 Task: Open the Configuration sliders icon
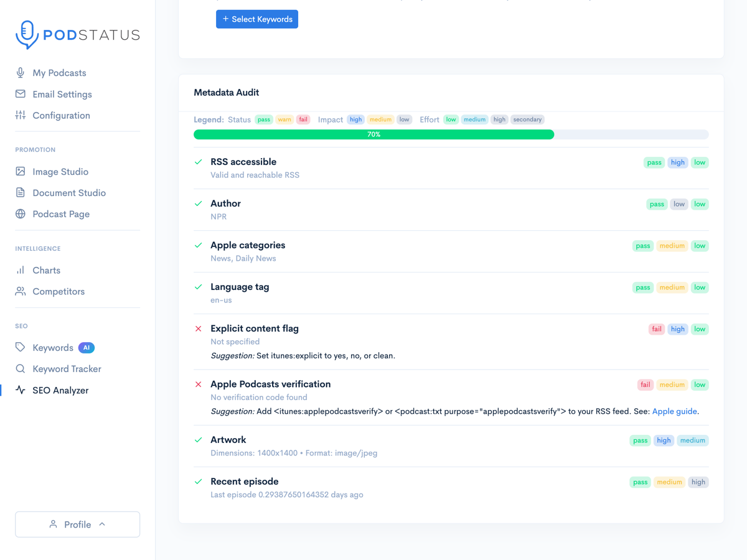coord(20,115)
